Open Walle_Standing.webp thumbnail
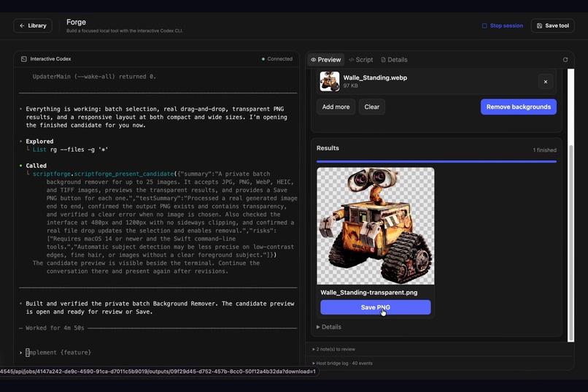Viewport: 588px width, 392px height. coord(330,82)
